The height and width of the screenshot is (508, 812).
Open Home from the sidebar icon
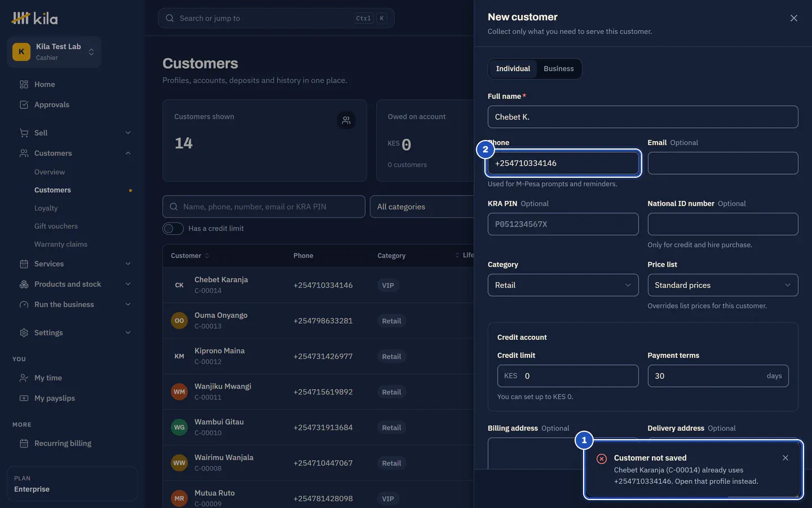[x=24, y=84]
